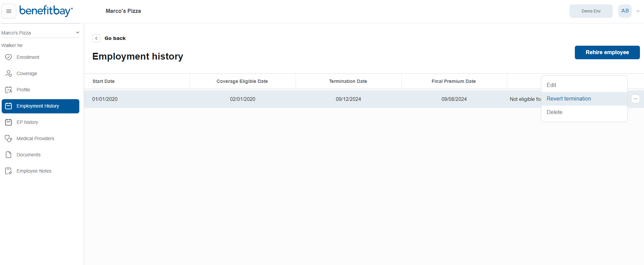
Task: Click the three-dot row actions button
Action: (635, 99)
